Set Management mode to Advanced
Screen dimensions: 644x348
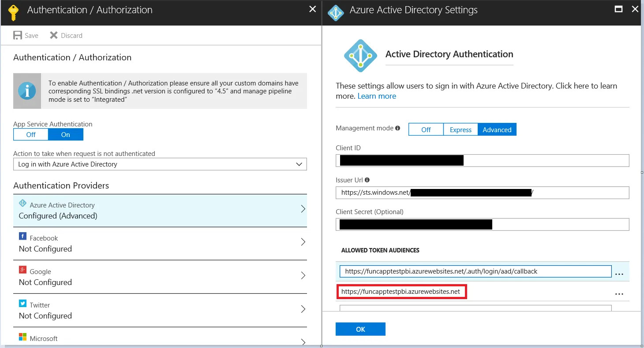497,130
